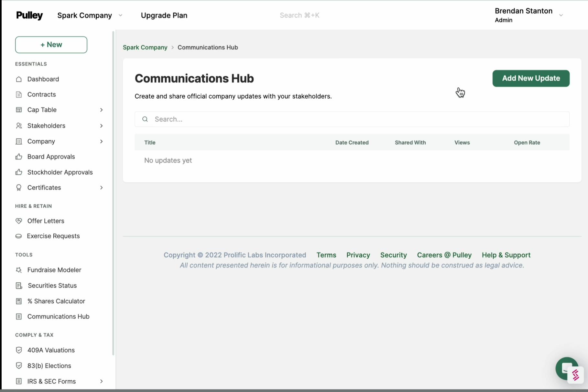Click the Fundraise Modeler icon
Screen dimensions: 588x392
click(x=19, y=270)
